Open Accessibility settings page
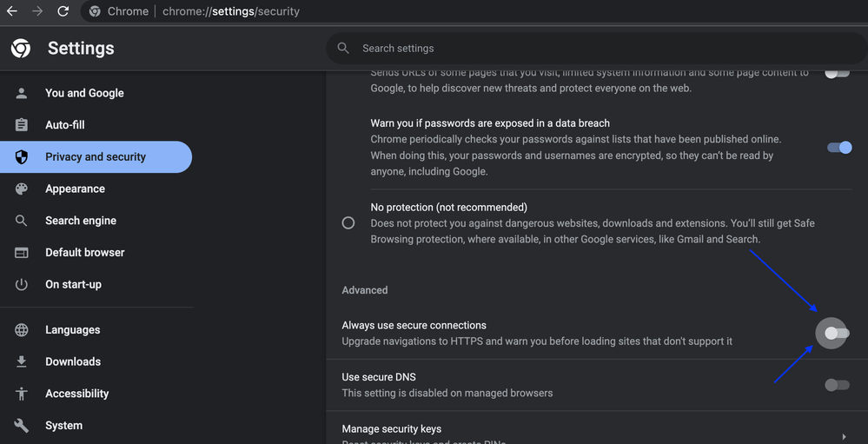 (76, 394)
